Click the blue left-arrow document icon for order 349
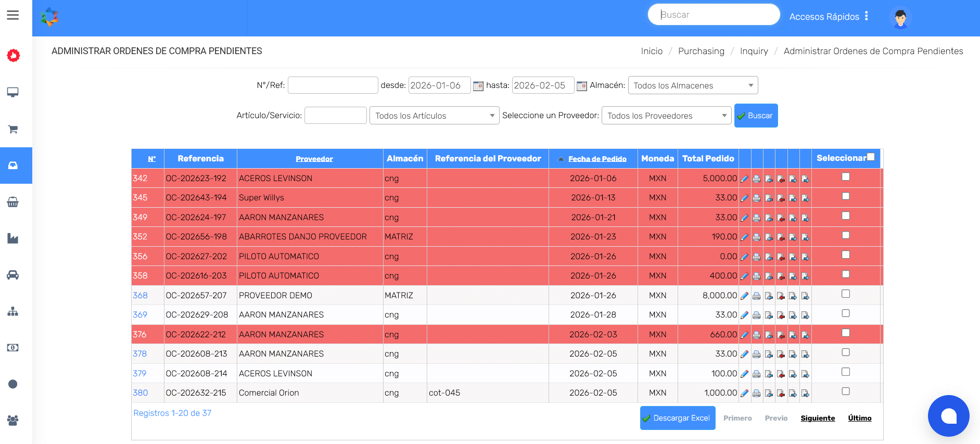 [769, 218]
